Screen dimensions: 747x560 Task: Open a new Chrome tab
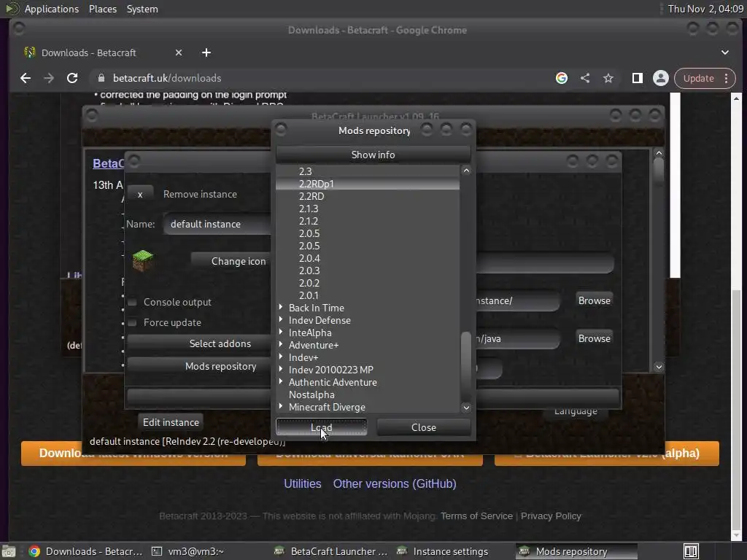[206, 52]
